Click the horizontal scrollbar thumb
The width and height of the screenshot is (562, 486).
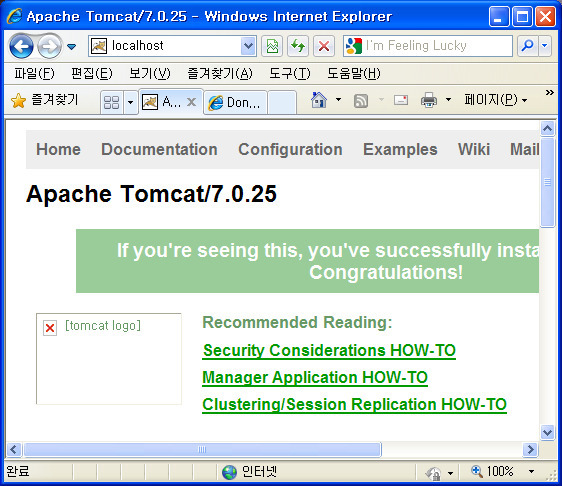point(202,449)
